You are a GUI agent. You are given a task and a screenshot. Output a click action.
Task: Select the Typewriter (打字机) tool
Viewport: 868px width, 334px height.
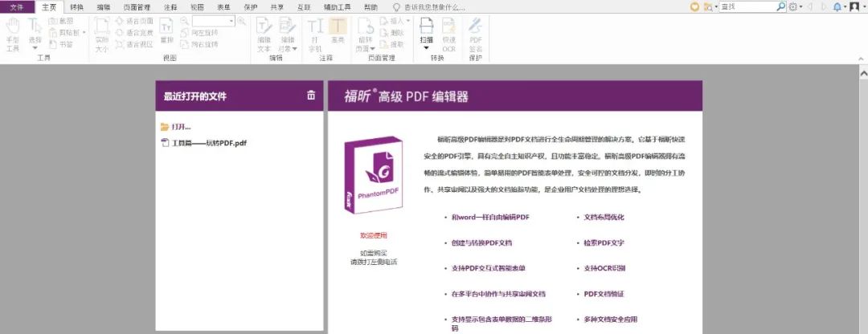(x=315, y=35)
